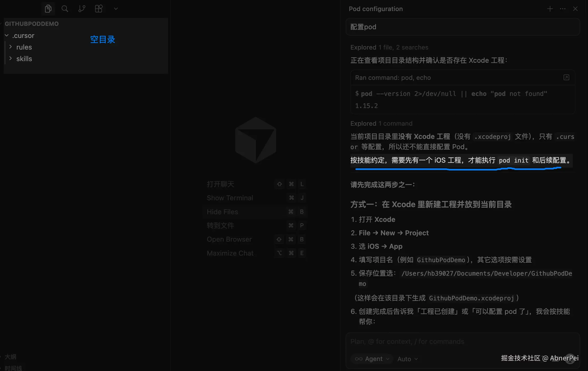
Task: Expand the skills folder
Action: tap(24, 59)
